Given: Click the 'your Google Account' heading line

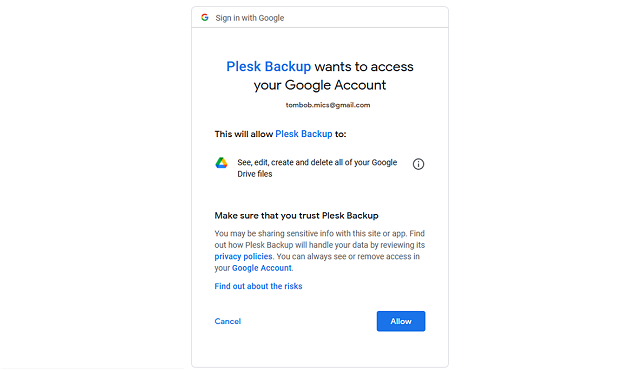Looking at the screenshot, I should point(320,85).
